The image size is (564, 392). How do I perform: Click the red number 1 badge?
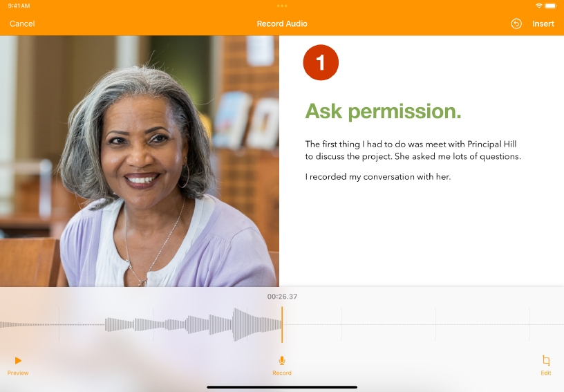pyautogui.click(x=321, y=62)
